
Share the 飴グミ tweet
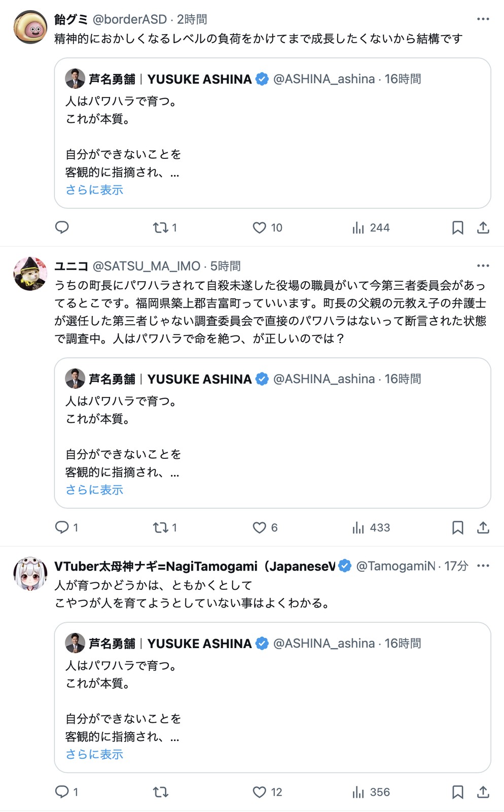(x=483, y=228)
